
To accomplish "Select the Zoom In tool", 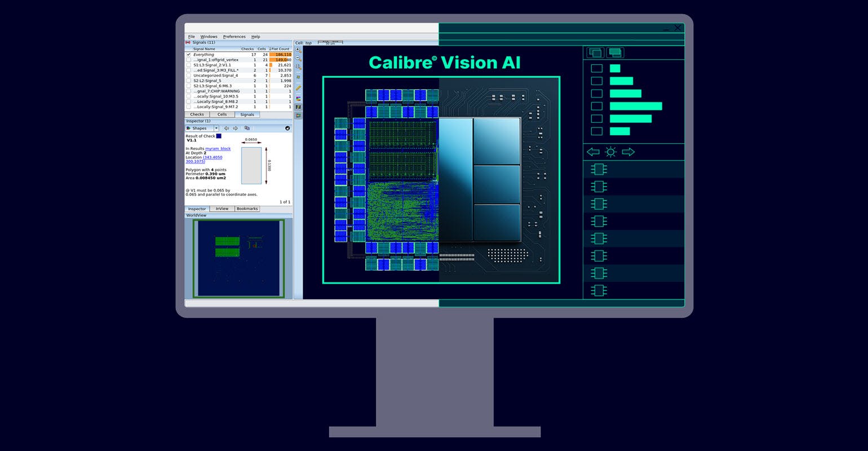I will coord(298,50).
